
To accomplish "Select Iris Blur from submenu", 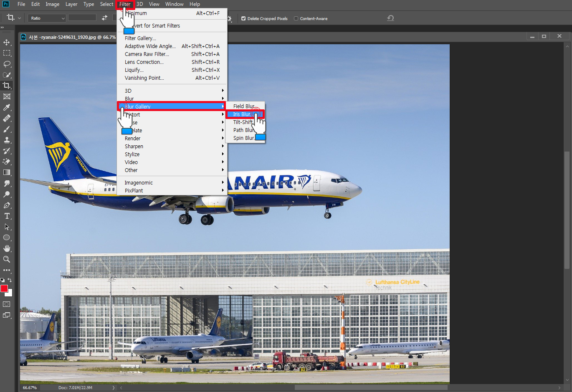I will (245, 114).
